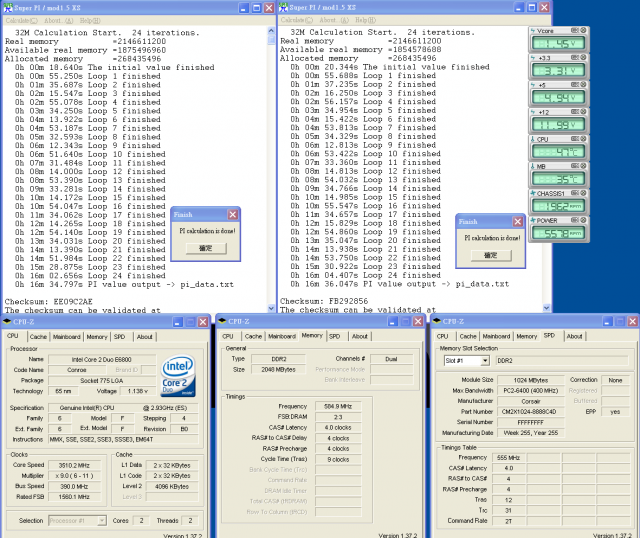
Task: Click the scroll-down arrow in the Super PI window with checksum EE09C2AE
Action: [271, 309]
